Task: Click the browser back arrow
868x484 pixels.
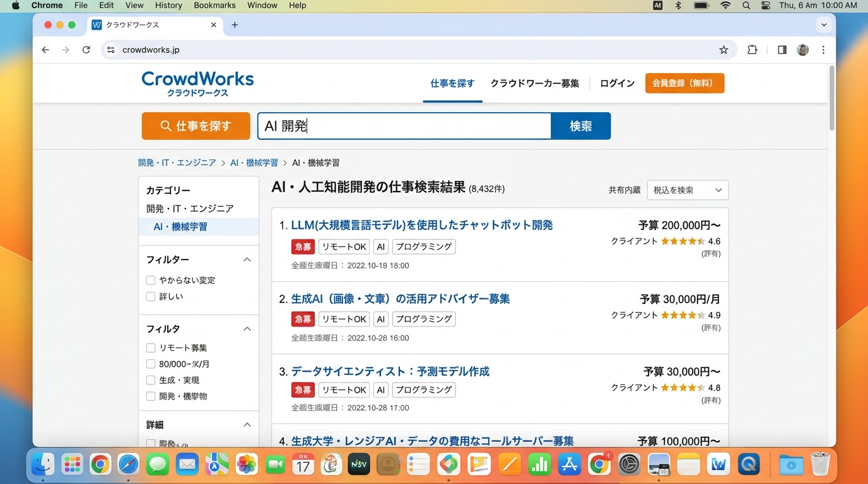Action: click(45, 50)
